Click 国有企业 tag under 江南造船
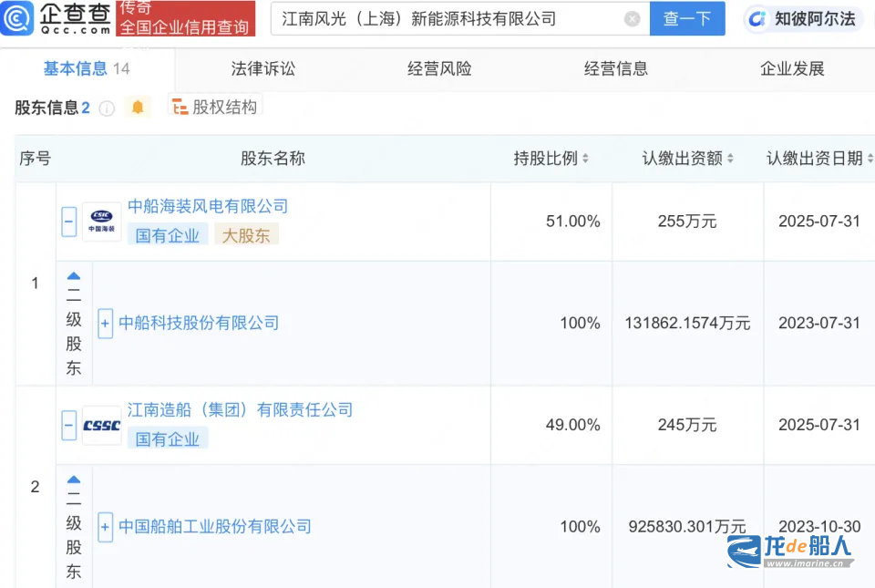 click(x=168, y=438)
